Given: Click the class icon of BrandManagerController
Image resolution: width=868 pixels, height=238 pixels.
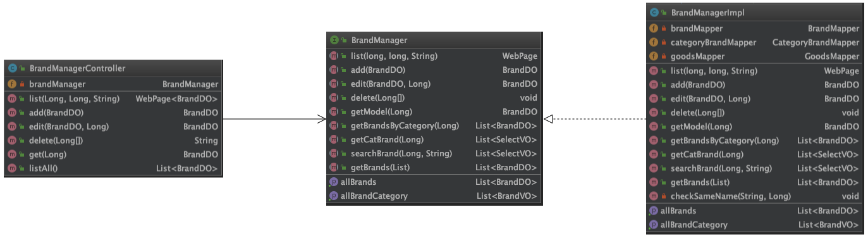Looking at the screenshot, I should tap(13, 68).
